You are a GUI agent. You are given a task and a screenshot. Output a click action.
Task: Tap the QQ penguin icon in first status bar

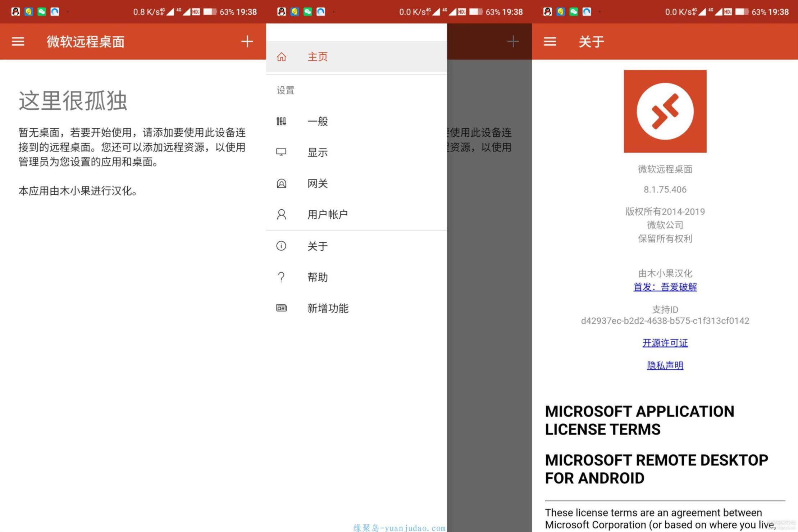tap(15, 12)
